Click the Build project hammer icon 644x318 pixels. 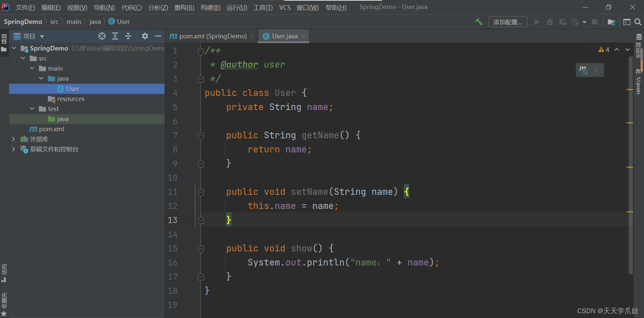tap(479, 22)
